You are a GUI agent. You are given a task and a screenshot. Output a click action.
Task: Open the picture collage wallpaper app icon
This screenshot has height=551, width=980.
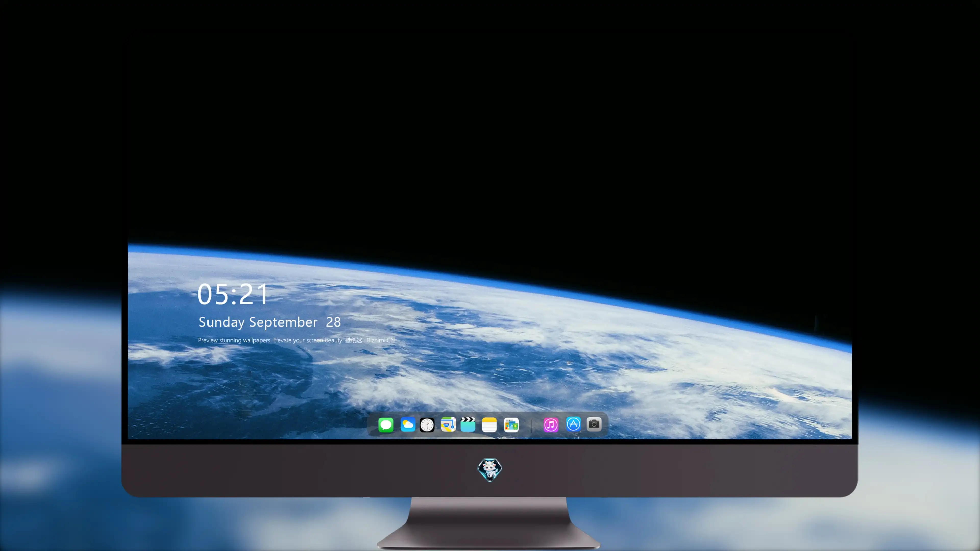(x=511, y=425)
